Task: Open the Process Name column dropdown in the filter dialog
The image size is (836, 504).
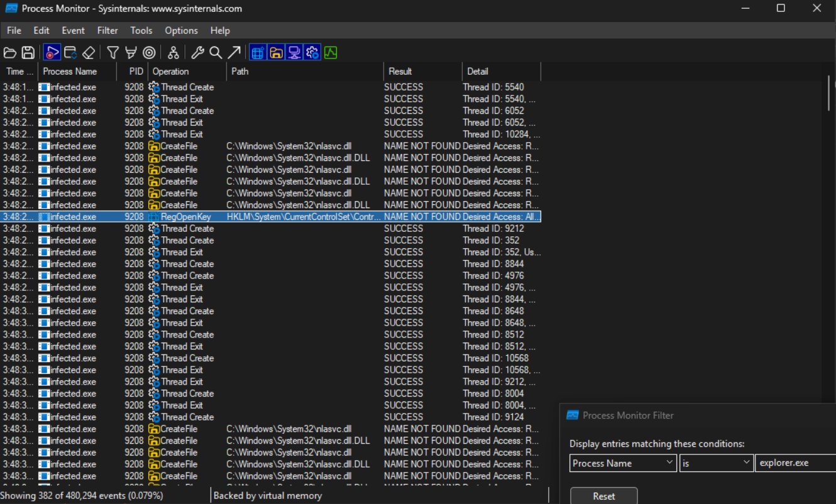Action: [x=670, y=463]
